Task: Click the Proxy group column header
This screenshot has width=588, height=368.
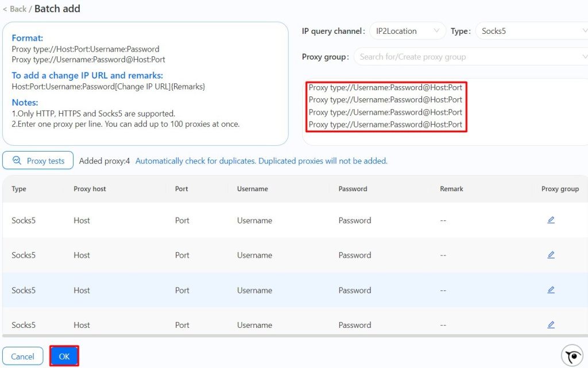Action: (560, 189)
